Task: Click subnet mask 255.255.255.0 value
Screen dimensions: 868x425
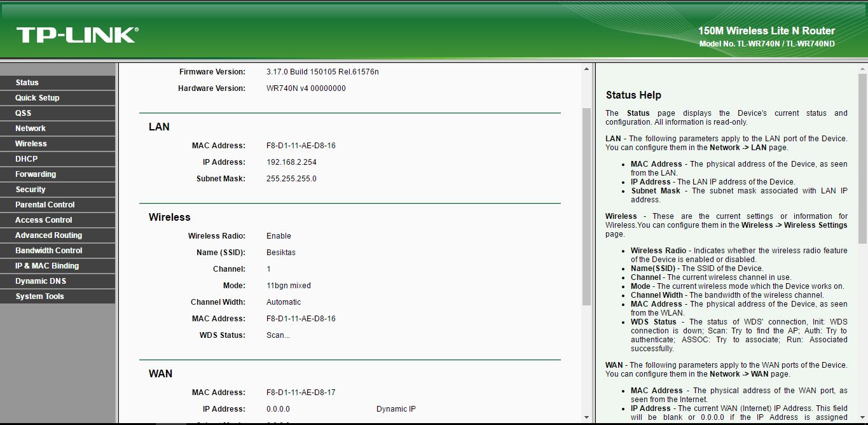Action: coord(291,179)
